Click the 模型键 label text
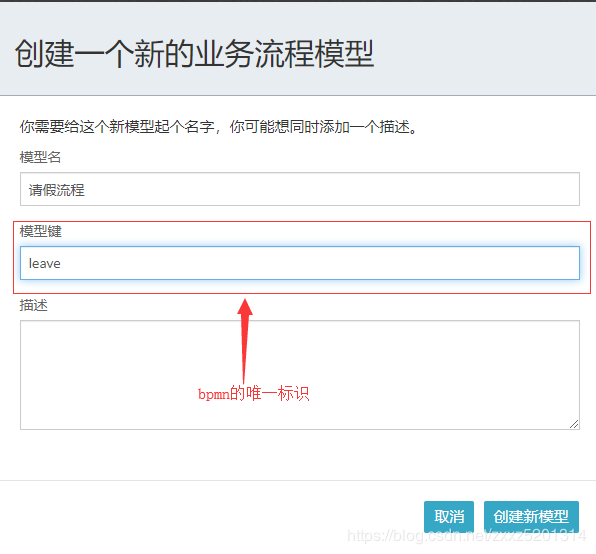 point(41,231)
